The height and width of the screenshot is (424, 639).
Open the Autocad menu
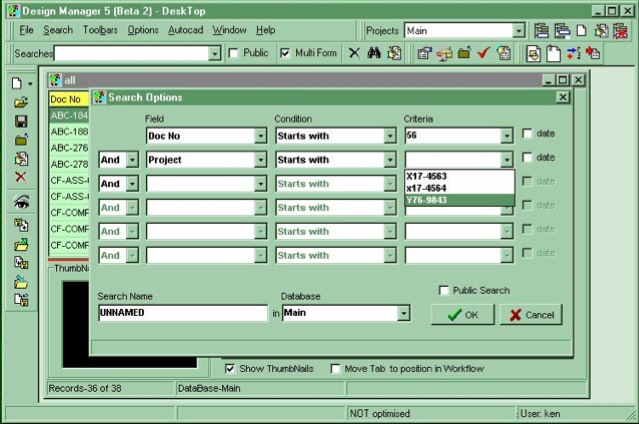click(186, 30)
